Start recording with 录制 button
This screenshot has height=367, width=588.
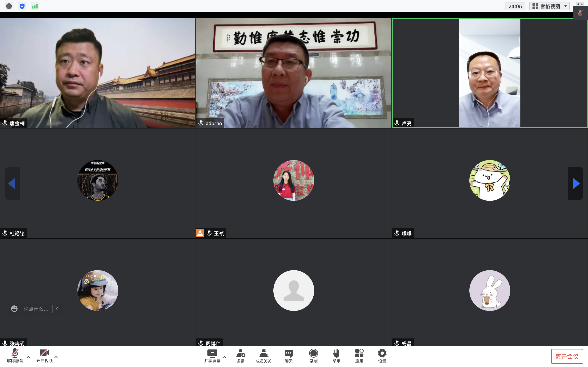tap(313, 356)
